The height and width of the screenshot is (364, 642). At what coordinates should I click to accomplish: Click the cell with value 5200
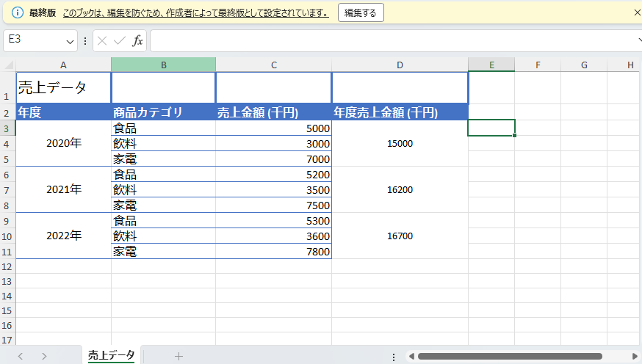273,174
